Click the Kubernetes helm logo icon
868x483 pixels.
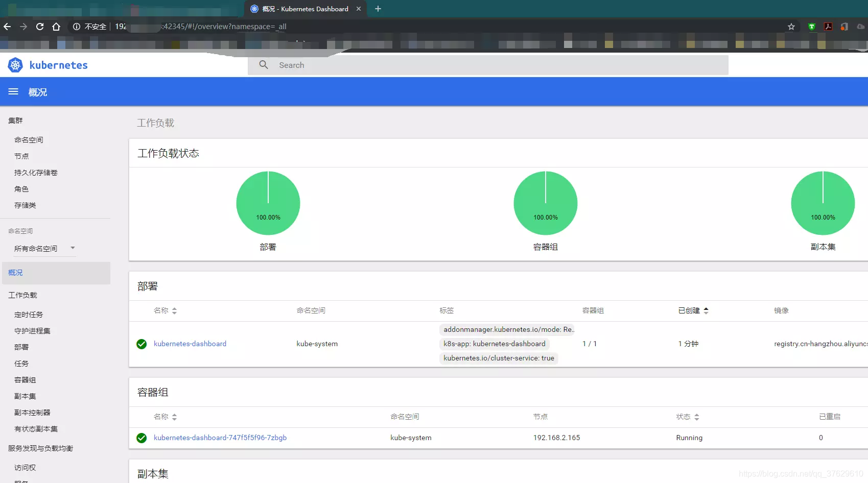point(15,65)
